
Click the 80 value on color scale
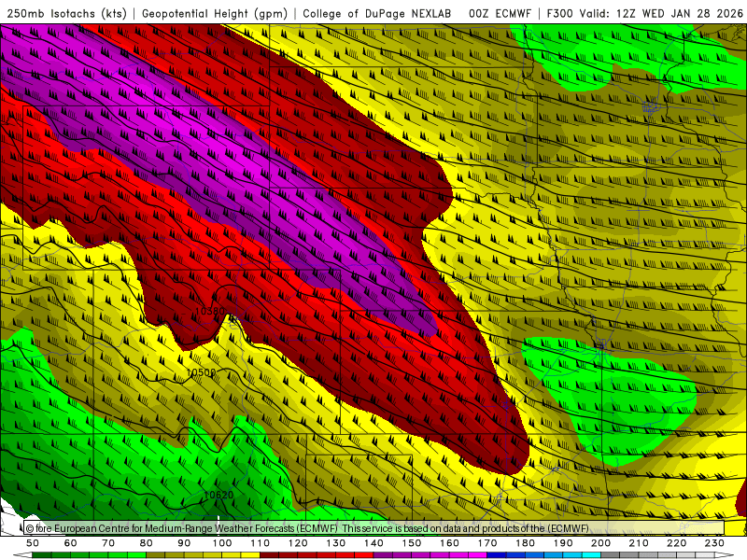(147, 543)
